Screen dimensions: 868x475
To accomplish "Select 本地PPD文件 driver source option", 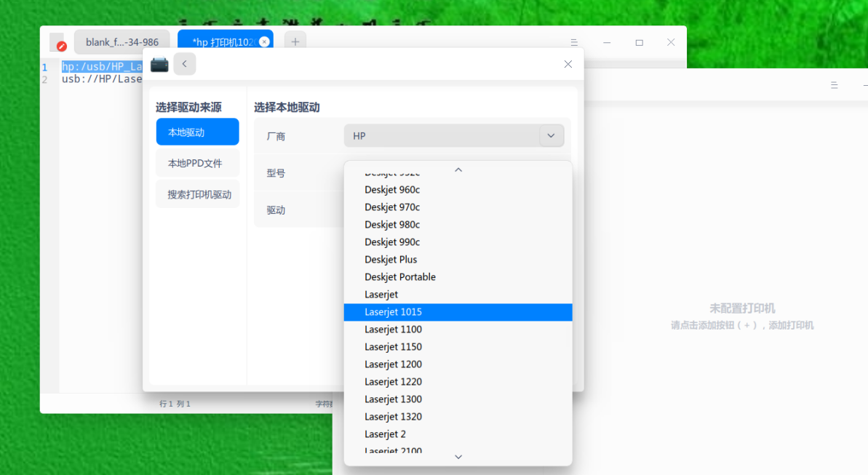I will point(197,162).
